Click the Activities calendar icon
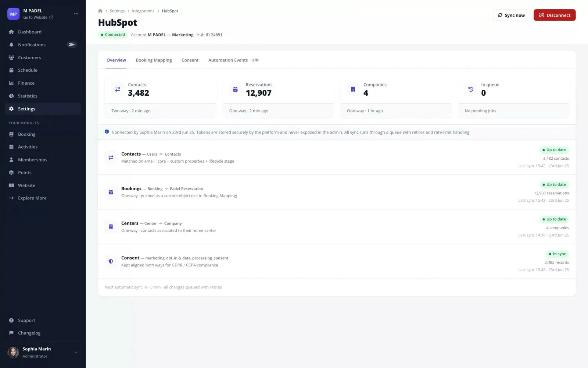The width and height of the screenshot is (588, 368). pos(11,147)
